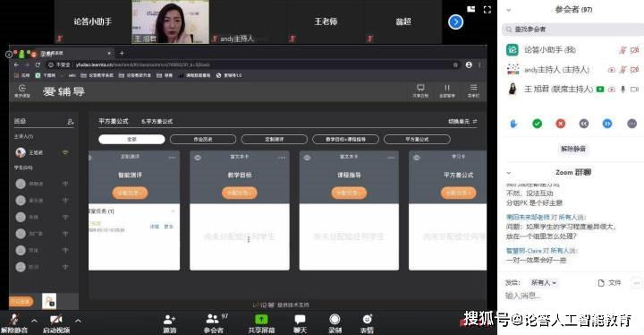Click the go slower rewind icon
This screenshot has height=335, width=644.
coord(583,124)
